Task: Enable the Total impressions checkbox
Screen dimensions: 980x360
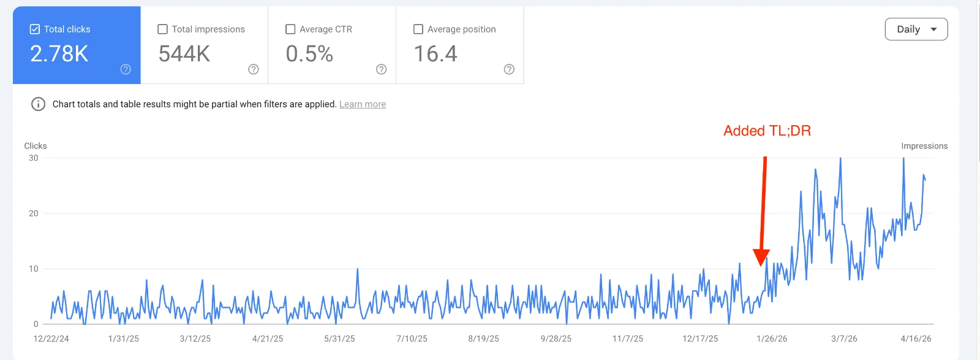Action: point(163,29)
